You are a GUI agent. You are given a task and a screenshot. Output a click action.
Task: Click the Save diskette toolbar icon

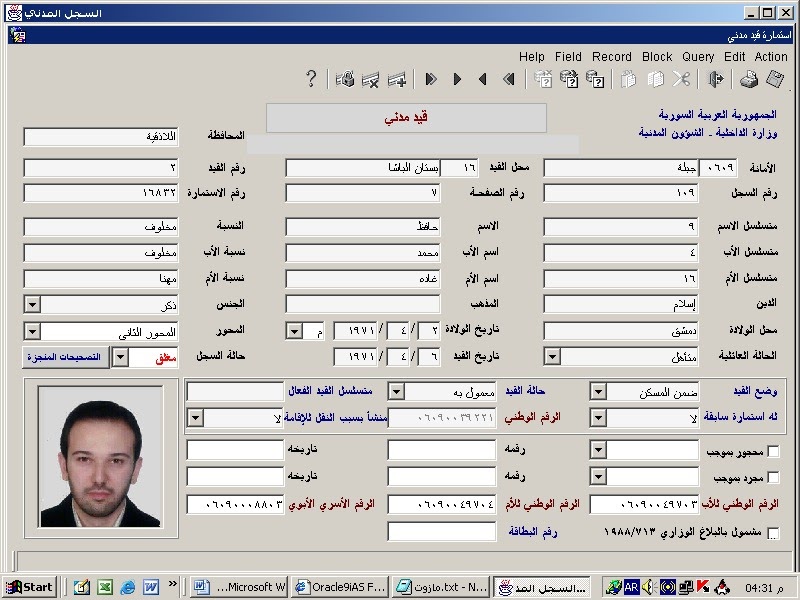click(774, 79)
